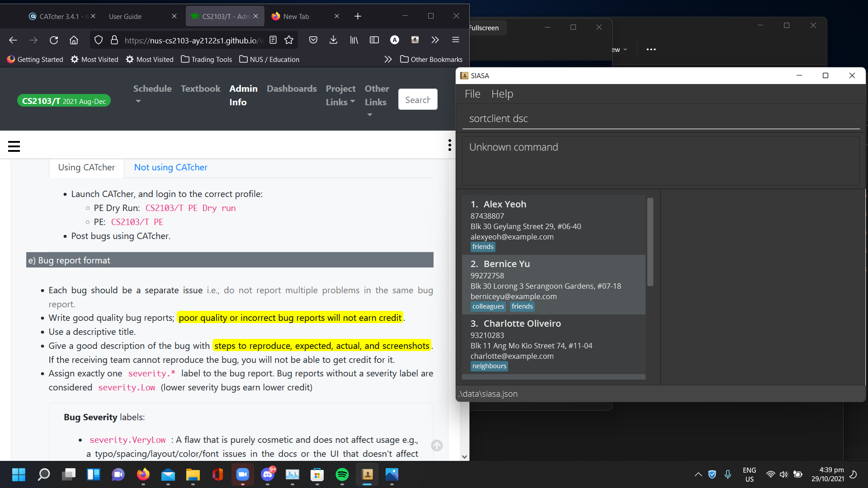Click the CS2103/T PE link
This screenshot has width=868, height=488.
coord(137,222)
